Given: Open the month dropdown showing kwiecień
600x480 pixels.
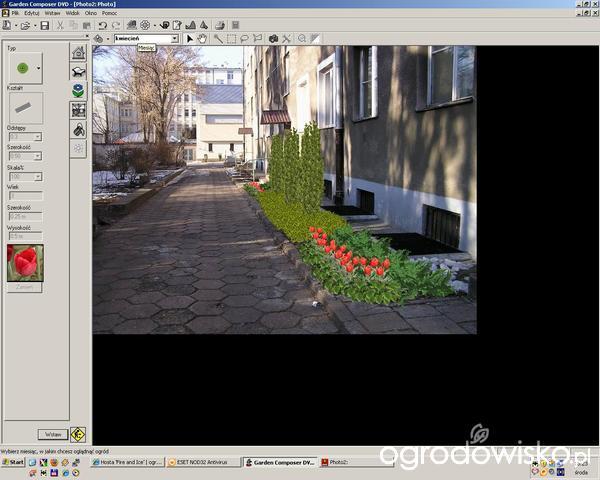Looking at the screenshot, I should click(174, 39).
